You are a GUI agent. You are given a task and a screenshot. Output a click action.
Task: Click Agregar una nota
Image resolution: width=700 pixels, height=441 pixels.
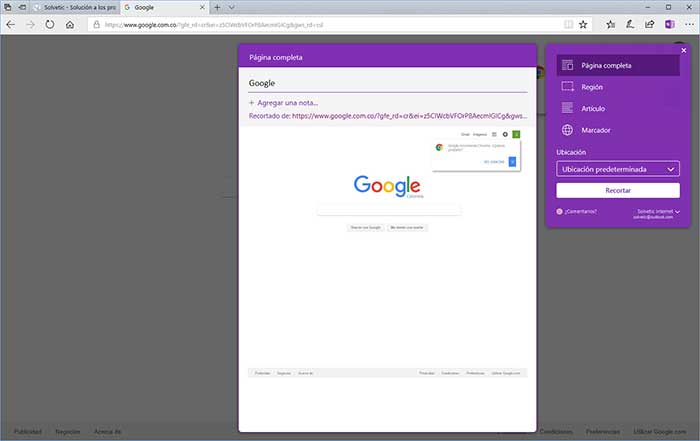tap(283, 103)
